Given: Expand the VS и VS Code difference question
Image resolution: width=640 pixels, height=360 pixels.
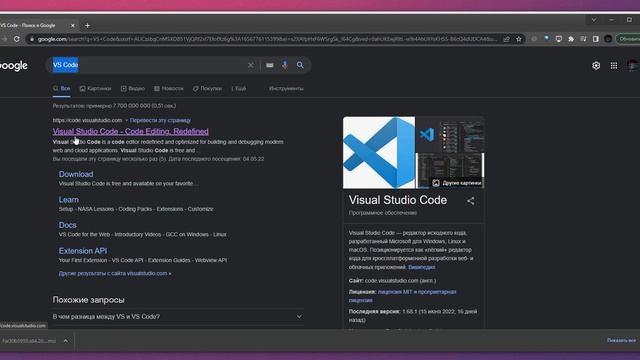Looking at the screenshot, I should [178, 317].
